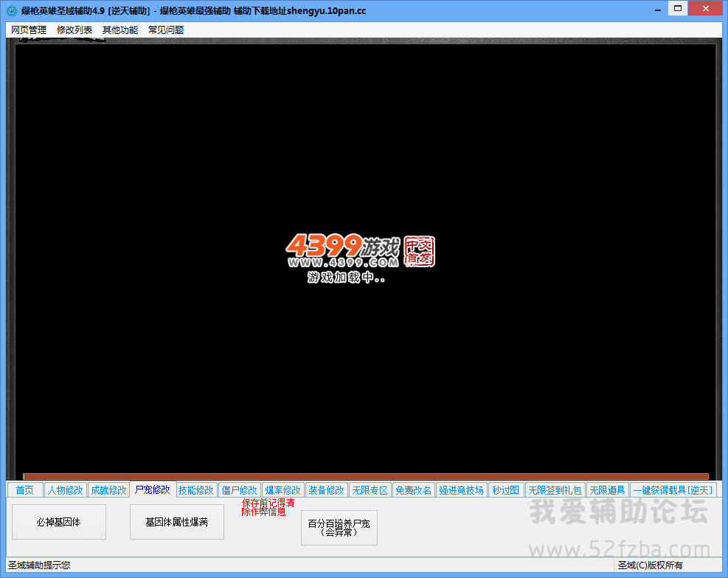Screen dimensions: 728x578
Task: Switch to the 成就修改 tab
Action: tap(108, 490)
